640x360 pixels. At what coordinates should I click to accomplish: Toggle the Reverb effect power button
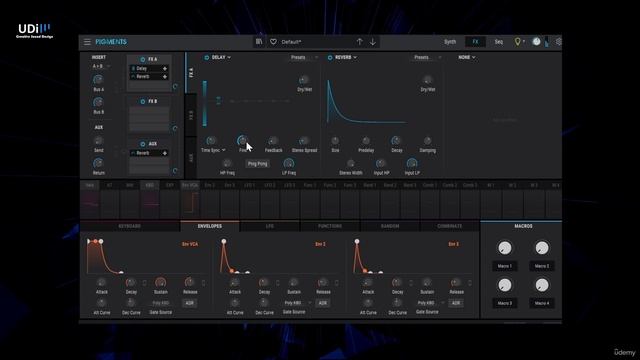(330, 58)
